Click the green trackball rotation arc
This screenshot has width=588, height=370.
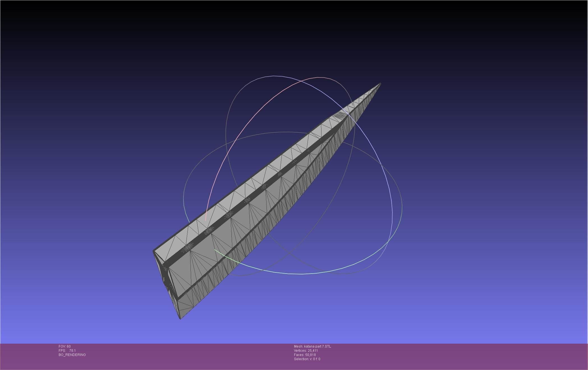coord(302,274)
